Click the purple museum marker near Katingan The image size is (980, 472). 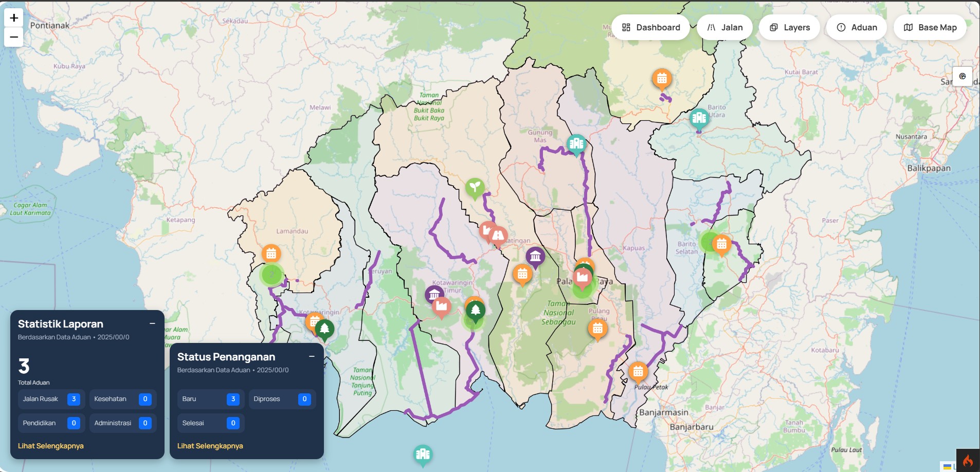coord(535,256)
